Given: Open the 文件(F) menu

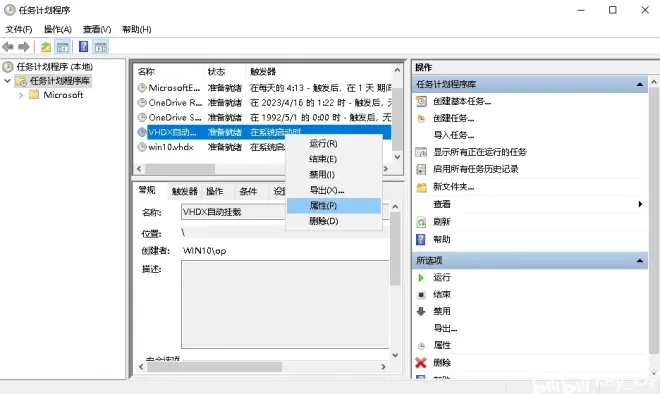Looking at the screenshot, I should click(19, 29).
